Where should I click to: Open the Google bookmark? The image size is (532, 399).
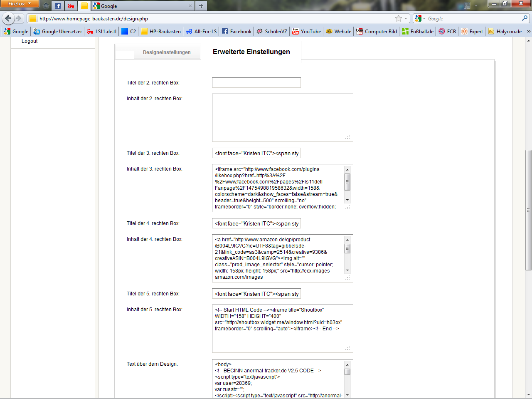coord(16,31)
